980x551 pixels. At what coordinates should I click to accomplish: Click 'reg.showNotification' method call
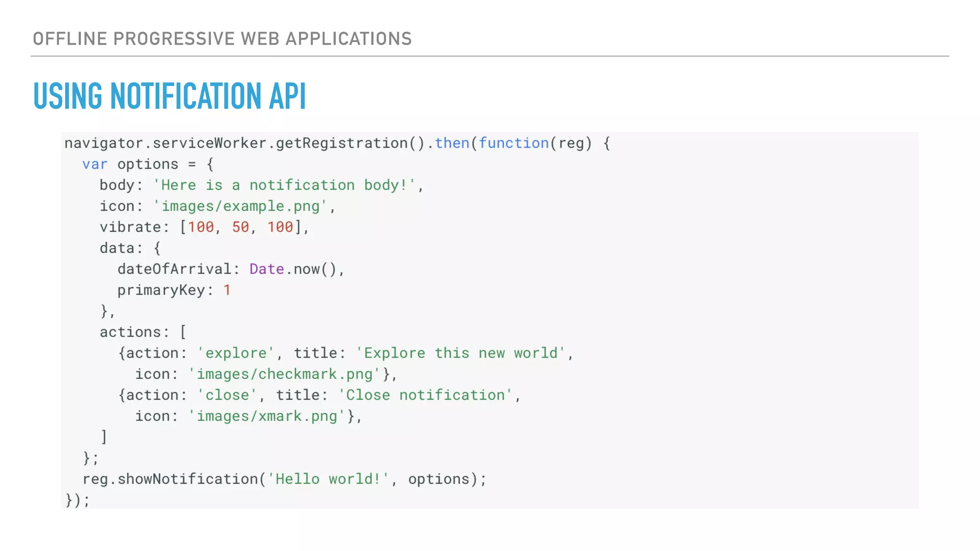170,479
